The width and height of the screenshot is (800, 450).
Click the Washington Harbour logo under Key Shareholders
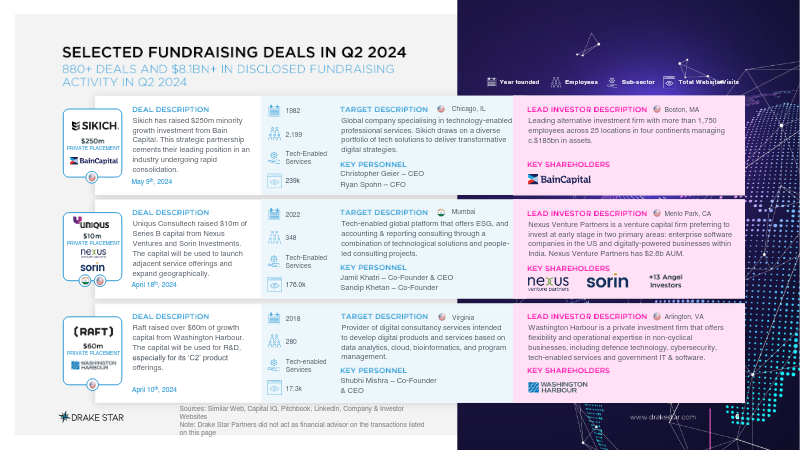[x=558, y=387]
